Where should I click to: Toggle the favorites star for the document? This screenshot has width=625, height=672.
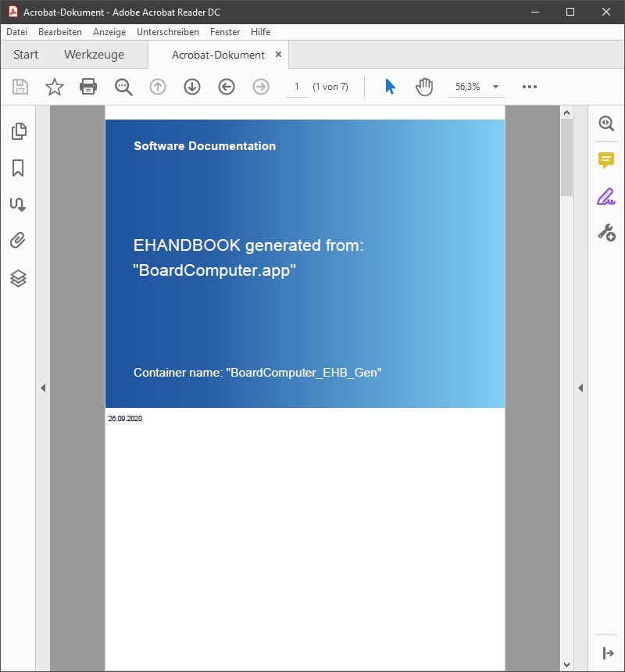tap(54, 87)
